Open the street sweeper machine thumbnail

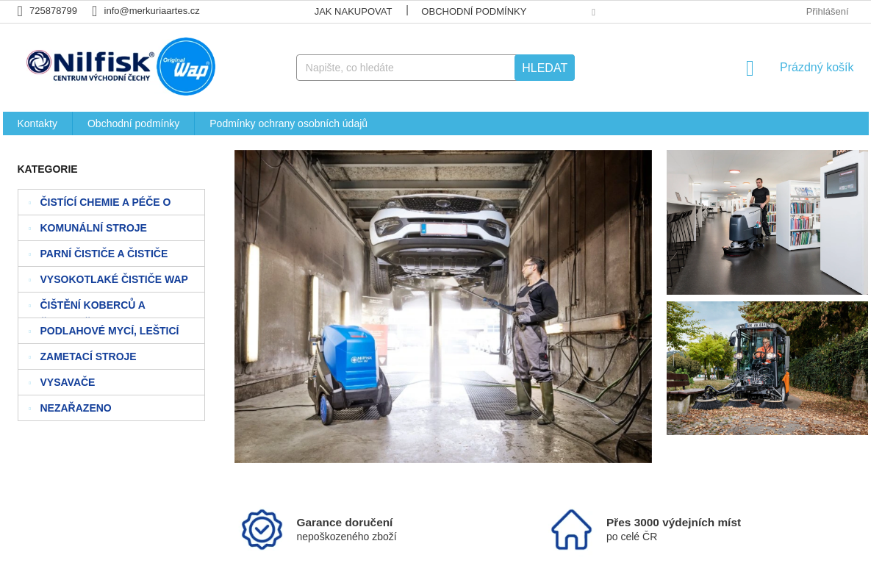click(x=767, y=368)
